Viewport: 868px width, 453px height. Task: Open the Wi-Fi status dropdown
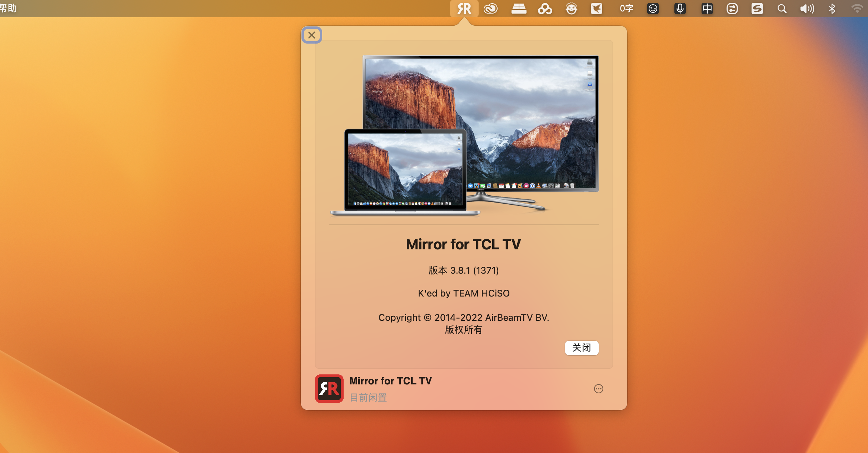857,9
